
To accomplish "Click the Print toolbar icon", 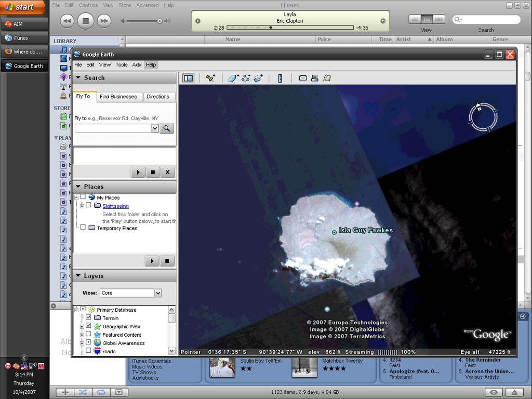I will point(314,78).
